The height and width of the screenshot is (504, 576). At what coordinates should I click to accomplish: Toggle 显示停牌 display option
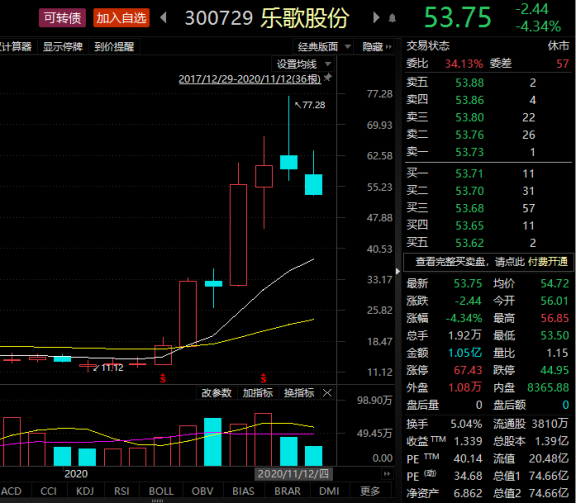(x=62, y=47)
